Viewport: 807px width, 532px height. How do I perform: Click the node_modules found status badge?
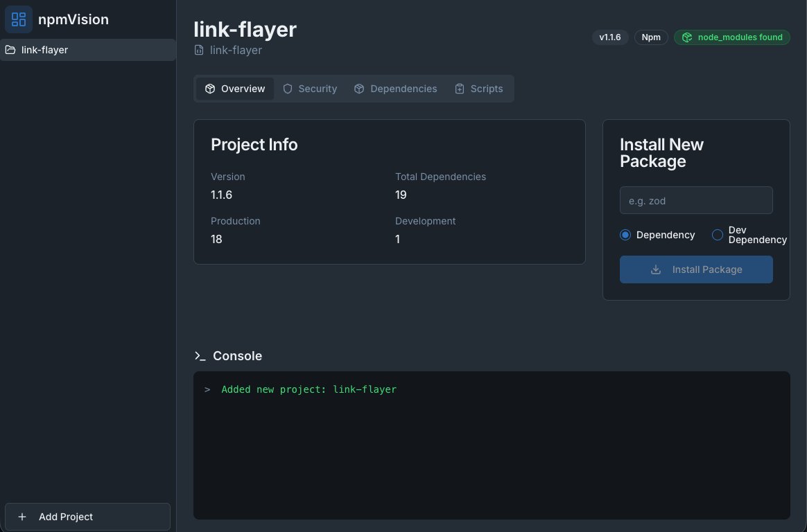(732, 37)
